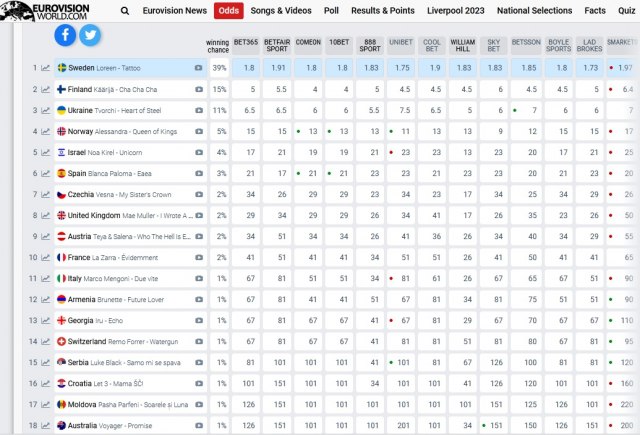Screen dimensions: 640x435
Task: Play Finland's Cha Cha Cha video
Action: 198,89
